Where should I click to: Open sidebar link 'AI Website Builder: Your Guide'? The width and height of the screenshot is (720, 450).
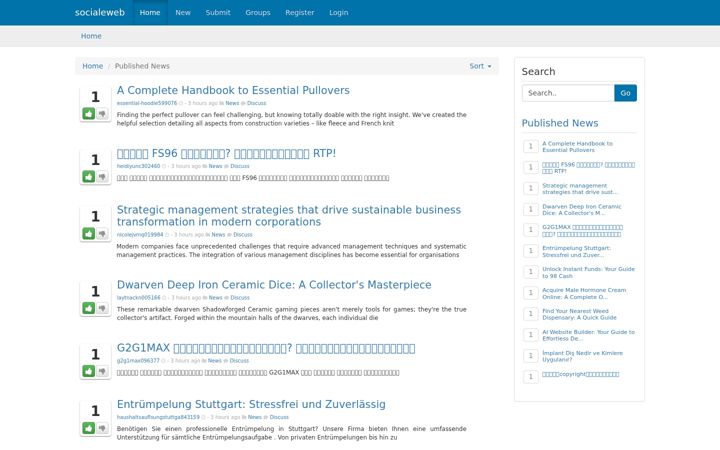(588, 335)
